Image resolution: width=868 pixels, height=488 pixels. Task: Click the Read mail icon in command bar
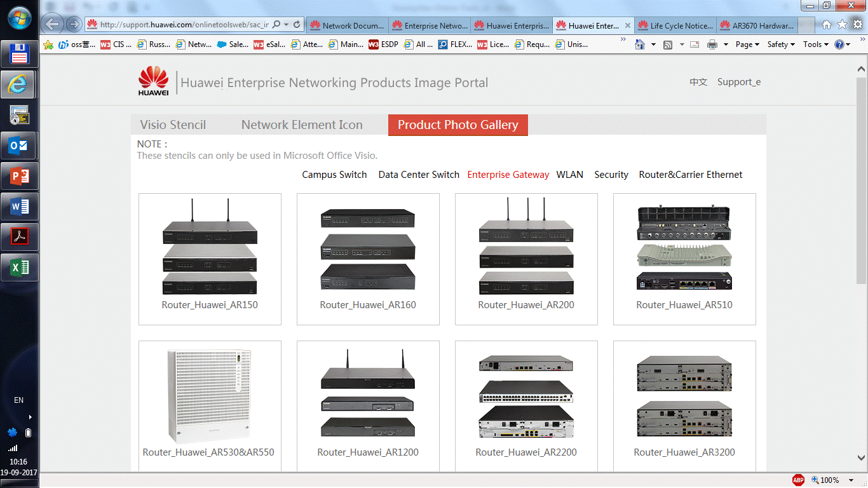tap(695, 44)
